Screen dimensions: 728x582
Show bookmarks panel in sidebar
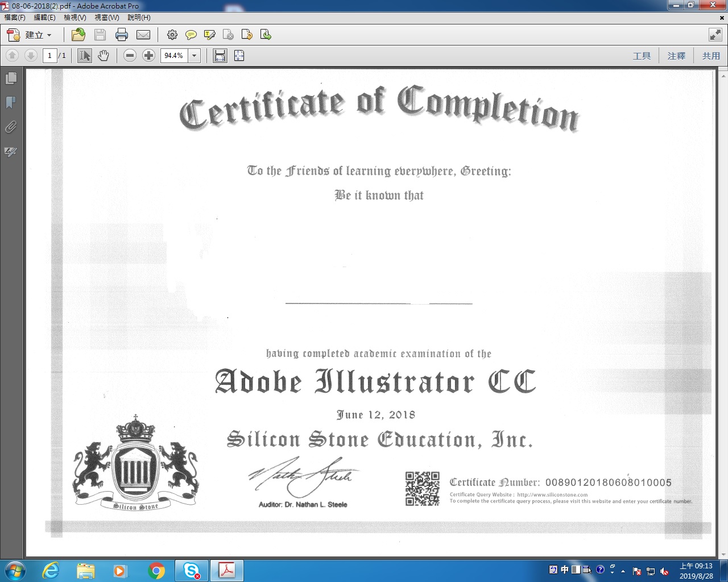pos(11,102)
